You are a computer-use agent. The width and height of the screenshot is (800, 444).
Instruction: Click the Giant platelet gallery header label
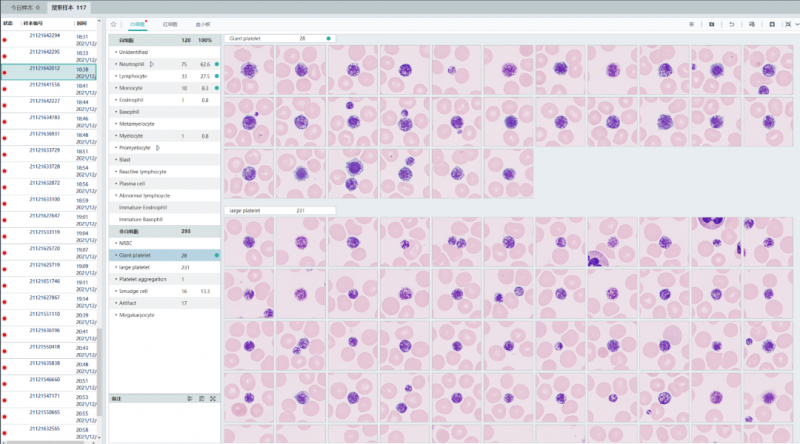point(245,38)
